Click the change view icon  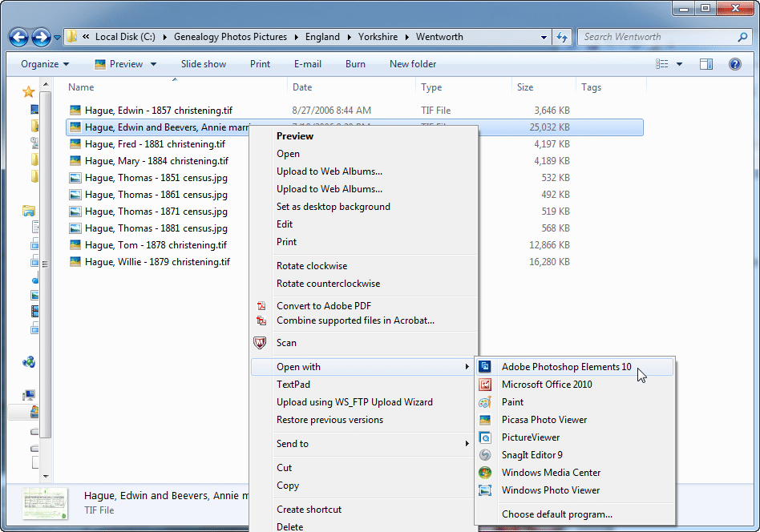(661, 64)
